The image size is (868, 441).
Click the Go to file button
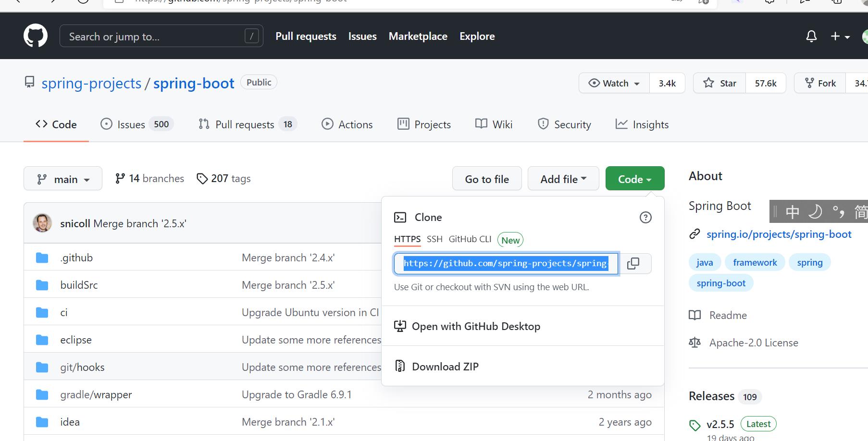pyautogui.click(x=487, y=179)
